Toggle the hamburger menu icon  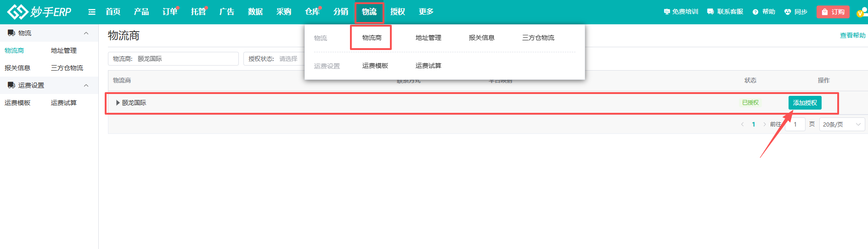coord(92,12)
